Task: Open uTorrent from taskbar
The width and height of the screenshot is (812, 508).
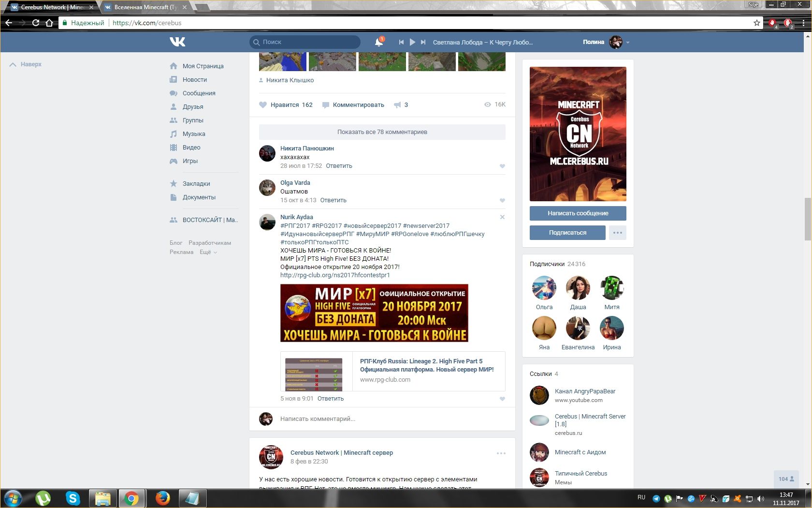Action: click(43, 498)
